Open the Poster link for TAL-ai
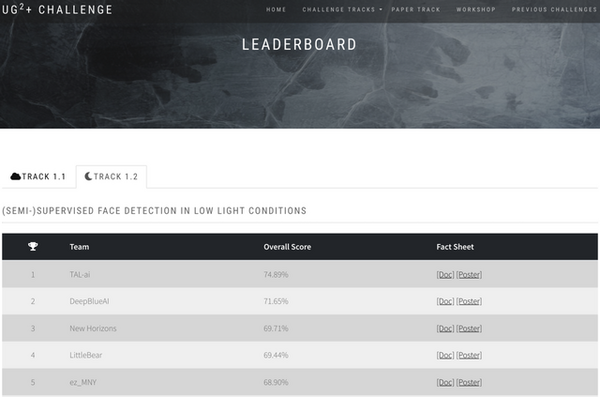 click(x=469, y=274)
